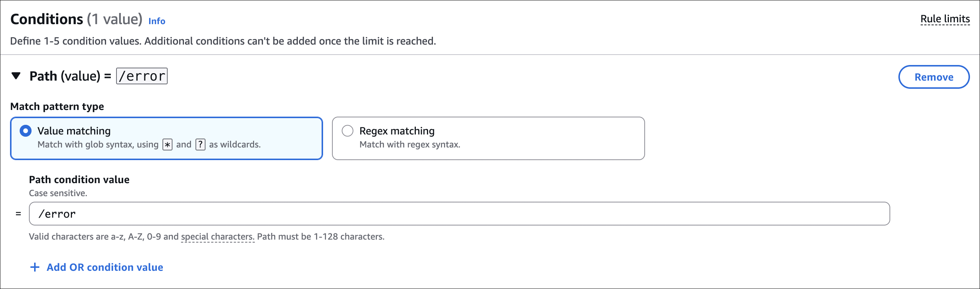Screen dimensions: 980x289
Task: Select the Value matching radio button
Action: point(26,131)
